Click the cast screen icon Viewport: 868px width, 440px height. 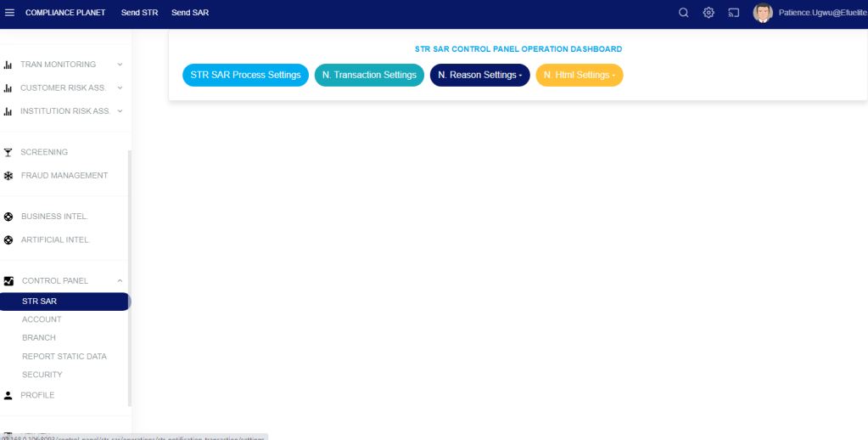tap(734, 13)
